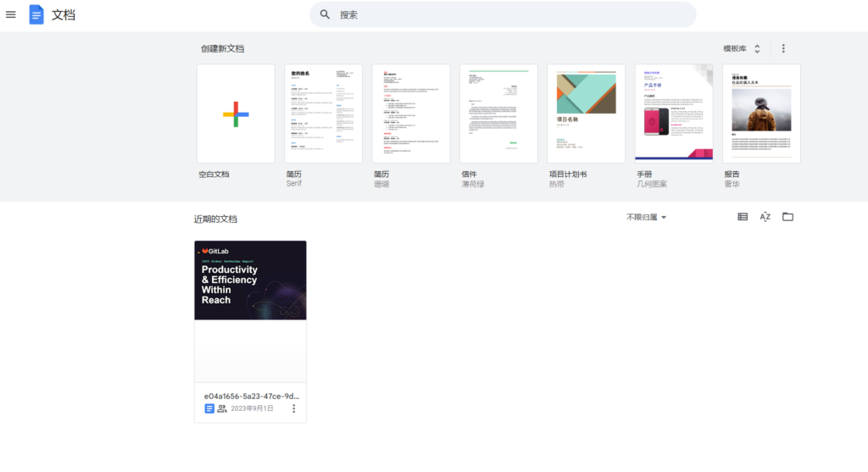Screen dimensions: 868x472
Task: Open the 简历 Serif template
Action: (323, 114)
